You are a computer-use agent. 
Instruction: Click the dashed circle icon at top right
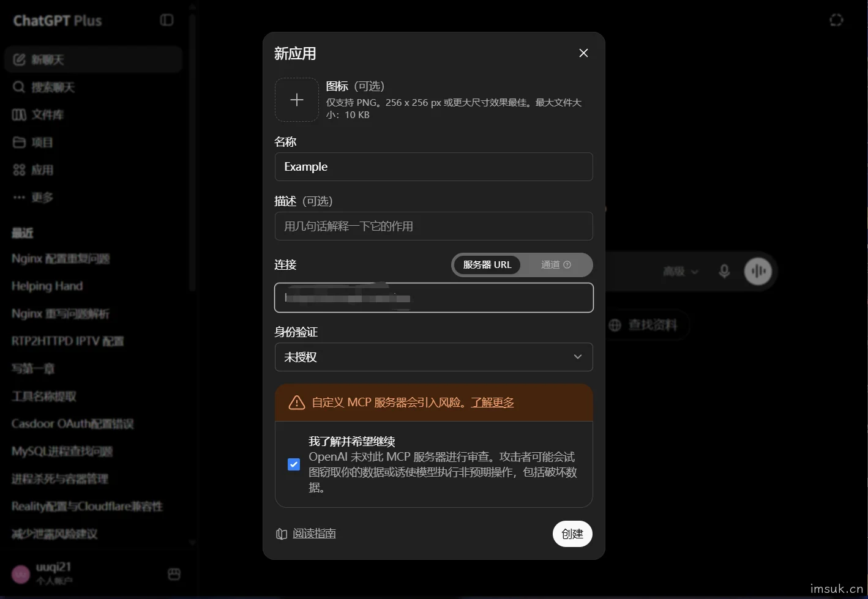(836, 20)
